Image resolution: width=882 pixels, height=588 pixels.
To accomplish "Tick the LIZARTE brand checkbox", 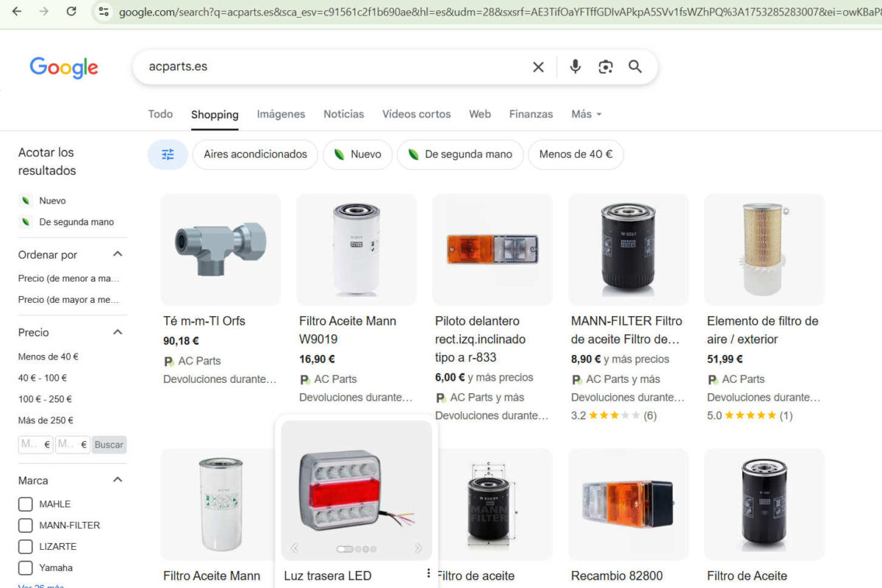I will pos(26,547).
